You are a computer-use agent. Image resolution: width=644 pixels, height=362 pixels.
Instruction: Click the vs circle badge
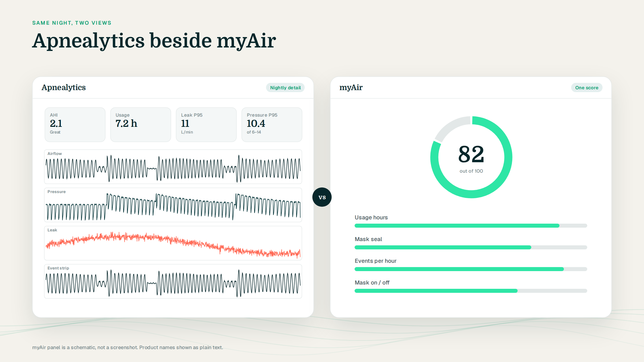coord(322,197)
